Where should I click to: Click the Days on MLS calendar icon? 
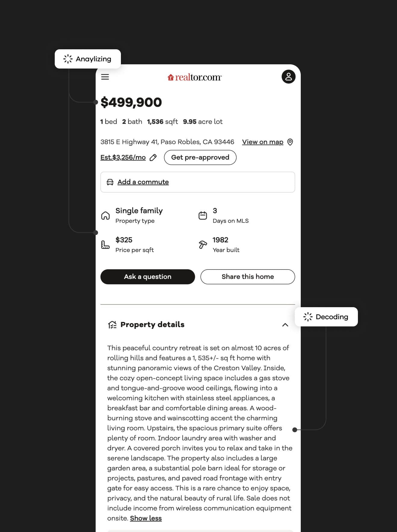pyautogui.click(x=203, y=216)
